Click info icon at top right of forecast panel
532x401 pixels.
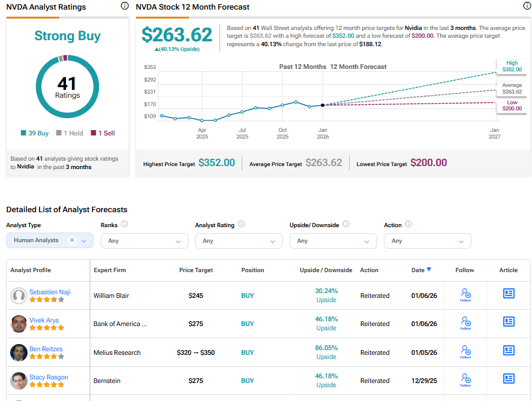tap(527, 6)
